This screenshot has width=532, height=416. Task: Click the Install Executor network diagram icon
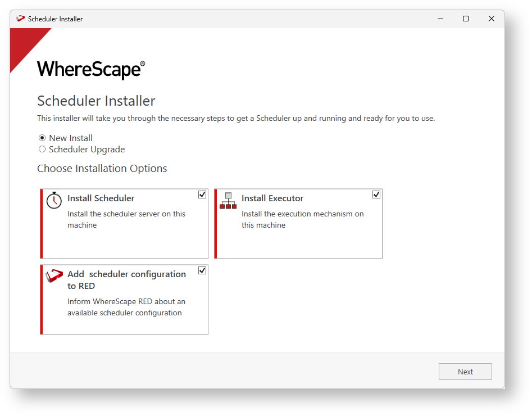(x=228, y=201)
